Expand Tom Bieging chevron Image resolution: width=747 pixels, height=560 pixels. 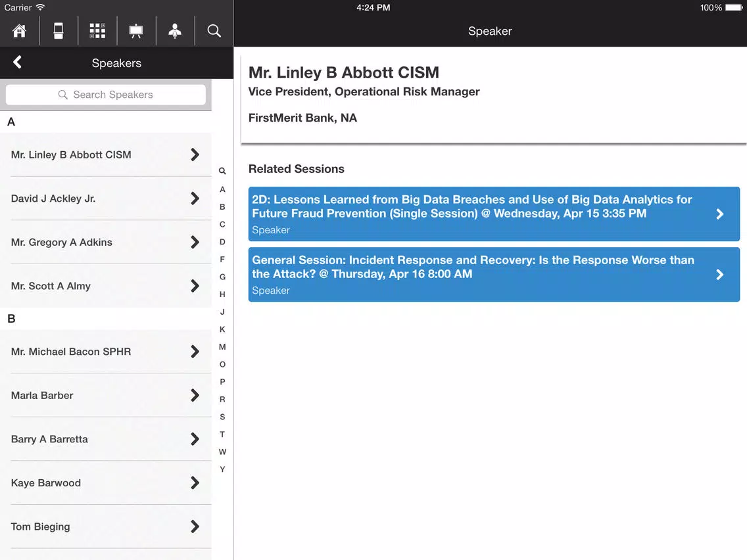point(195,526)
